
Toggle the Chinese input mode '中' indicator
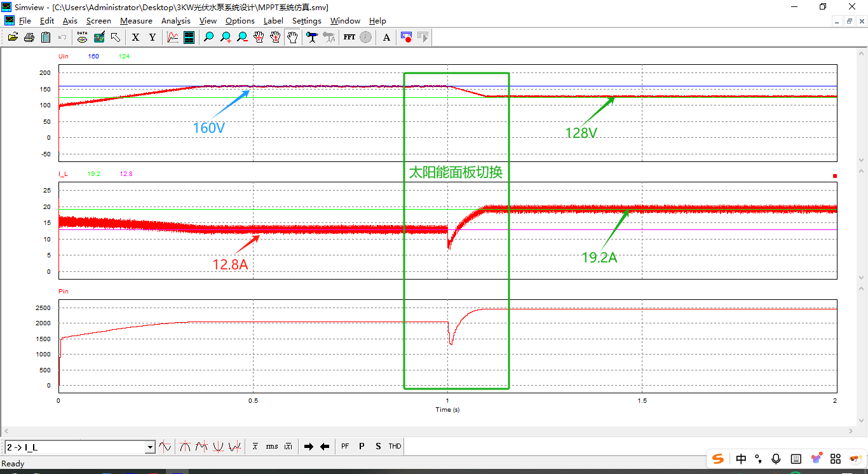click(x=741, y=459)
